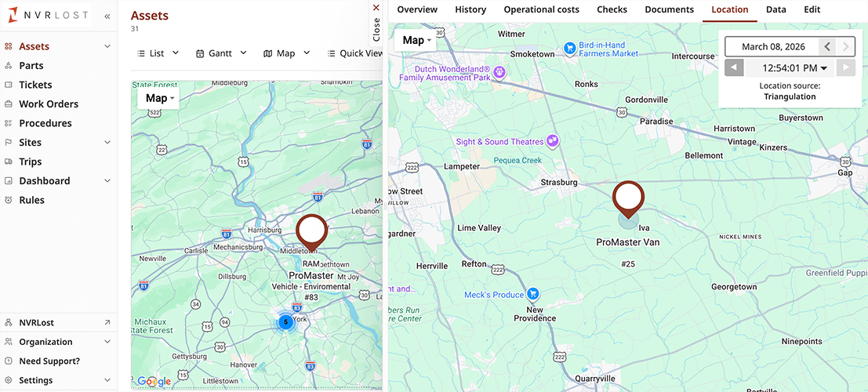The image size is (868, 392).
Task: Click the Sight & Sound Theatres marker
Action: tap(553, 141)
